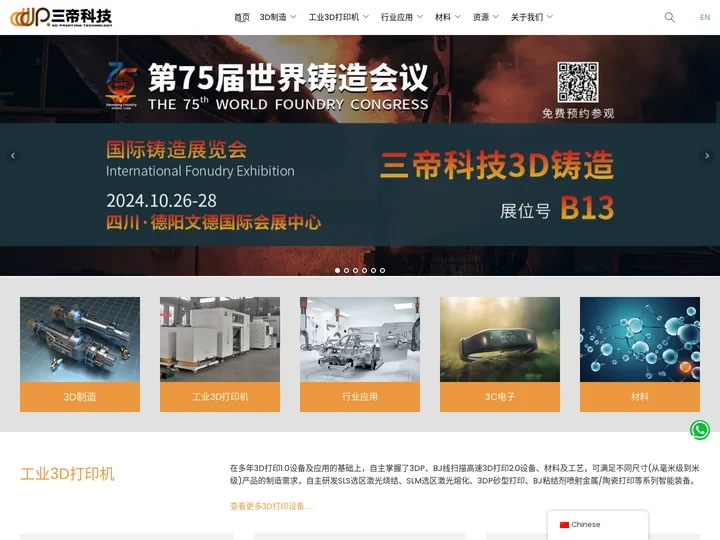Select second carousel dot indicator
This screenshot has width=720, height=540.
(347, 270)
